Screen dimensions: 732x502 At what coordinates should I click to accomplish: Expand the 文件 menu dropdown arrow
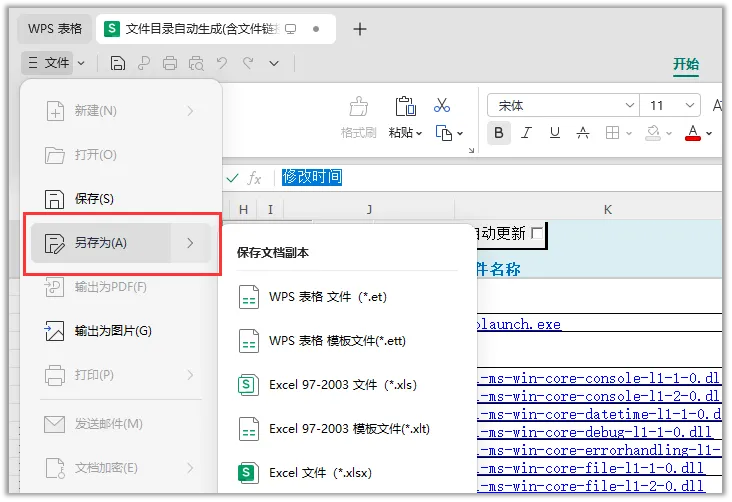click(x=81, y=63)
